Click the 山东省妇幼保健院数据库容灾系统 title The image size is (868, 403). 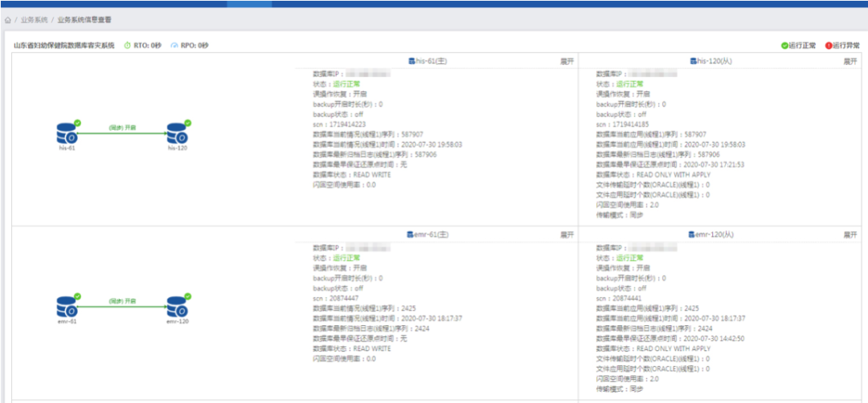(63, 46)
